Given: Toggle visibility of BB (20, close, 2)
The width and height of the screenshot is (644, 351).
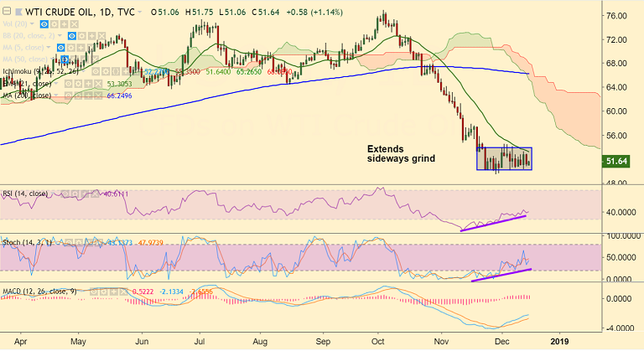Looking at the screenshot, I should (72, 36).
